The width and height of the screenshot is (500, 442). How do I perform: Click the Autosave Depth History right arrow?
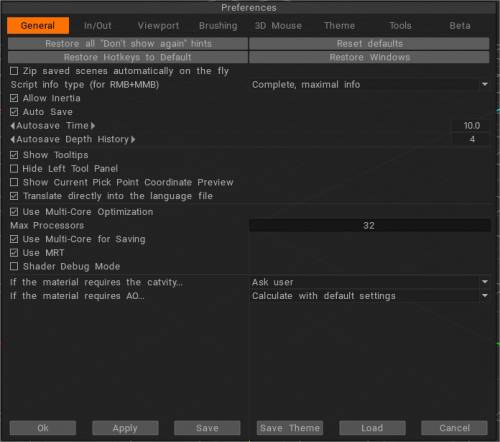(133, 139)
